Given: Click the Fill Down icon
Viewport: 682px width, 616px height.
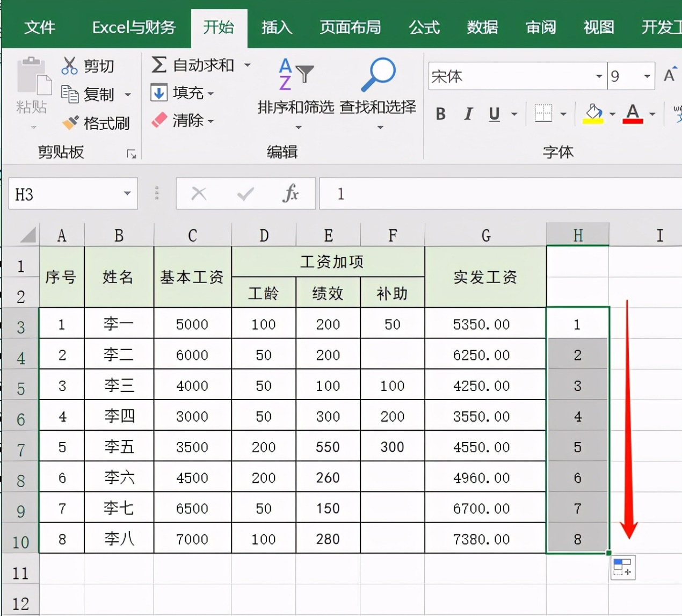Looking at the screenshot, I should (x=159, y=92).
